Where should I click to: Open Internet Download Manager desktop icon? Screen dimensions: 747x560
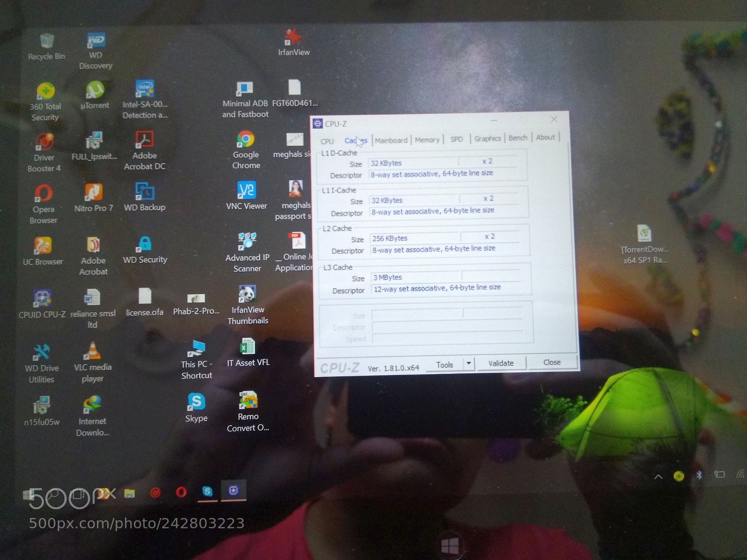tap(92, 417)
